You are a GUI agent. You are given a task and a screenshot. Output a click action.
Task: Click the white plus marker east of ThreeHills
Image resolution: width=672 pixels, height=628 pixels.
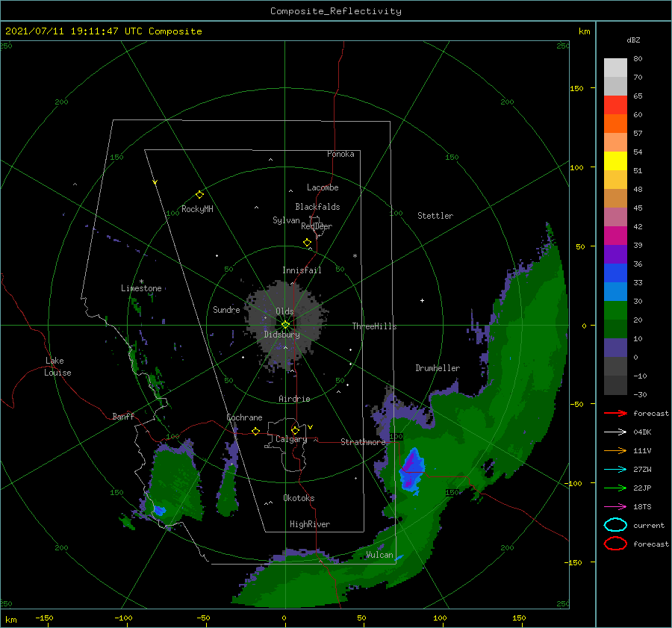tap(422, 300)
